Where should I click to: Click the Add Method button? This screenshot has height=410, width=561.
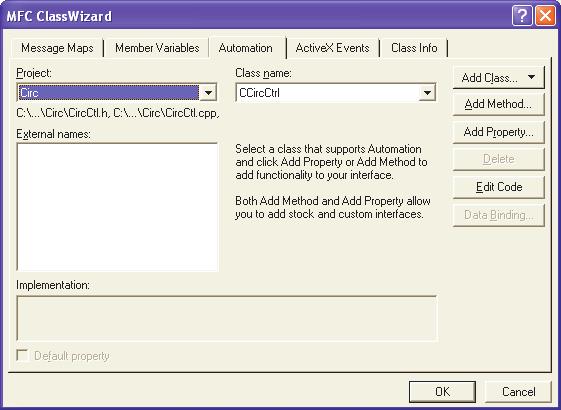point(498,104)
